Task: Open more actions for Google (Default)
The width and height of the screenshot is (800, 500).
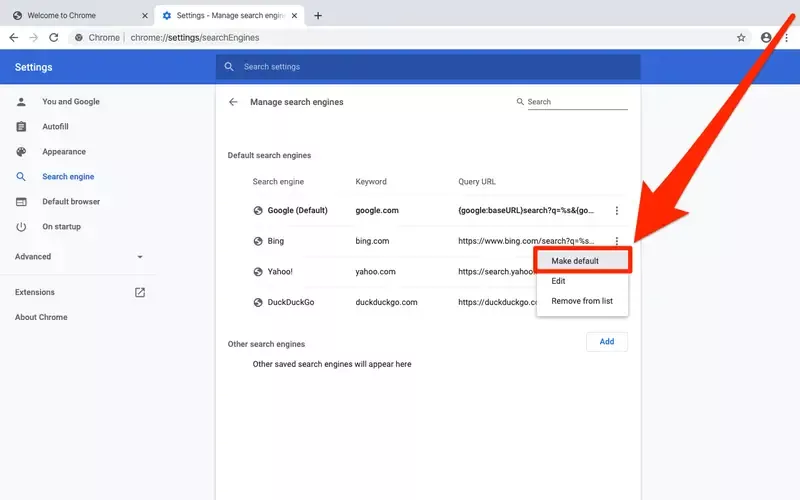Action: 616,210
